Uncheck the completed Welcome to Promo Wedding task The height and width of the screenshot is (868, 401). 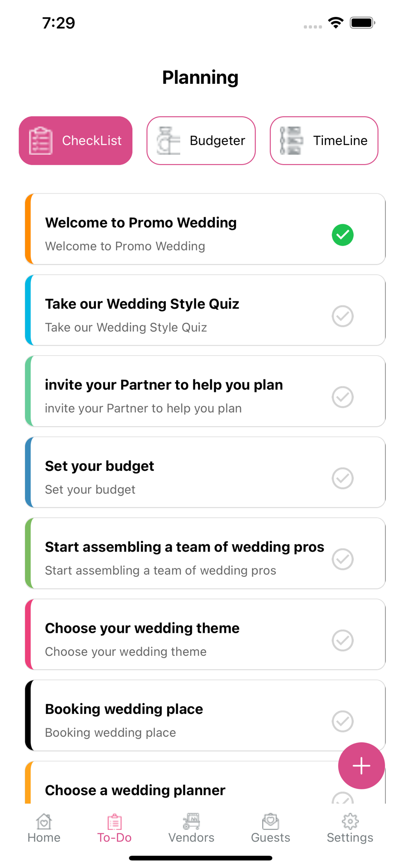click(x=343, y=235)
